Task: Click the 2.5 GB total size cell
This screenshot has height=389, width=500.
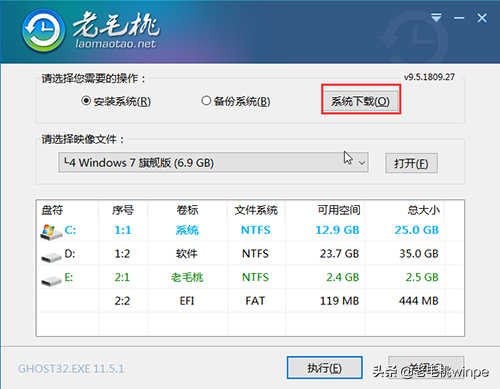Action: 422,277
